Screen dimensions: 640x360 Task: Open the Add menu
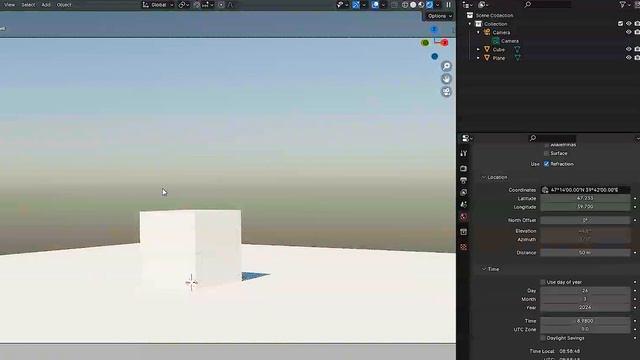coord(46,5)
